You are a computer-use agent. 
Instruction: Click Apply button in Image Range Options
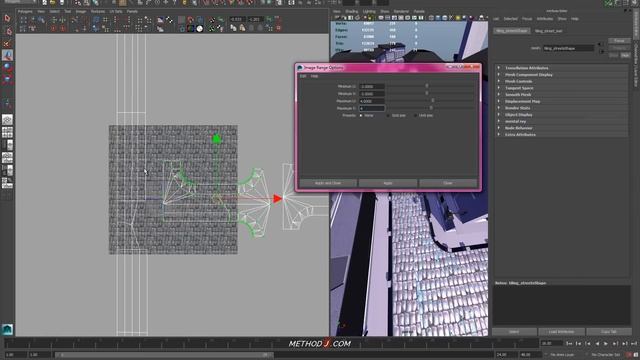(x=388, y=183)
